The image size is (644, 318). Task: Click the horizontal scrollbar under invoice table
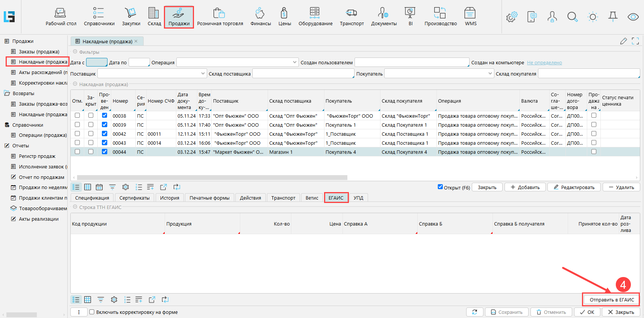pos(212,177)
